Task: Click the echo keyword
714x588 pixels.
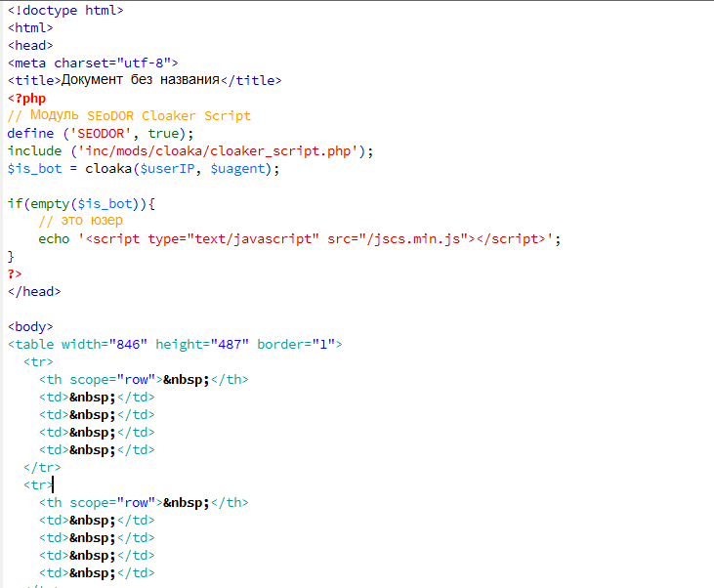Action: pyautogui.click(x=54, y=239)
